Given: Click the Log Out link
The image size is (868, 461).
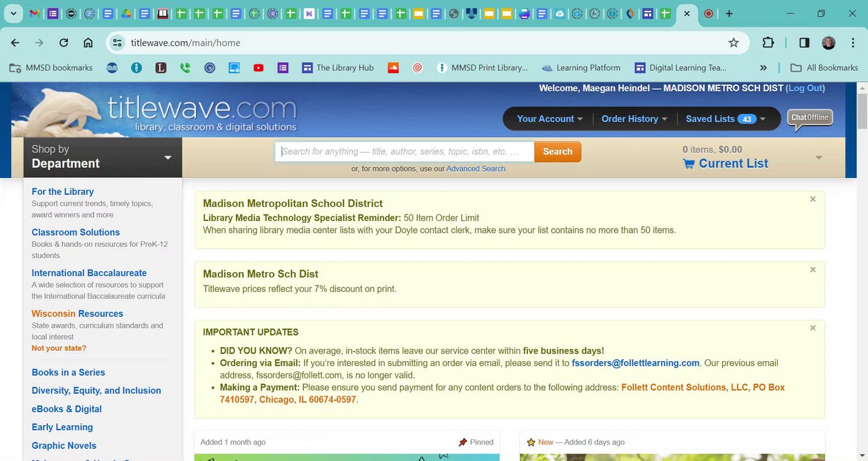Looking at the screenshot, I should coord(805,88).
